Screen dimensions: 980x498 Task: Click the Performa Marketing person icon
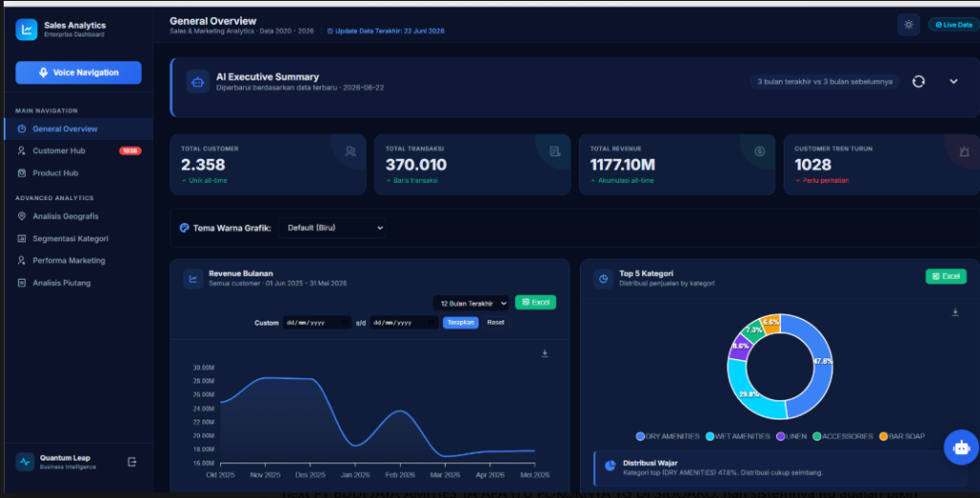[21, 260]
